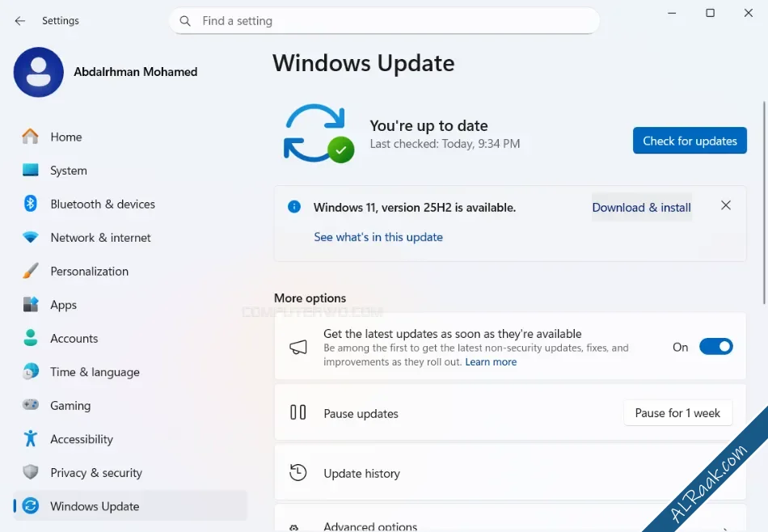Click the megaphone icon for latest updates
Image resolution: width=768 pixels, height=532 pixels.
(297, 348)
